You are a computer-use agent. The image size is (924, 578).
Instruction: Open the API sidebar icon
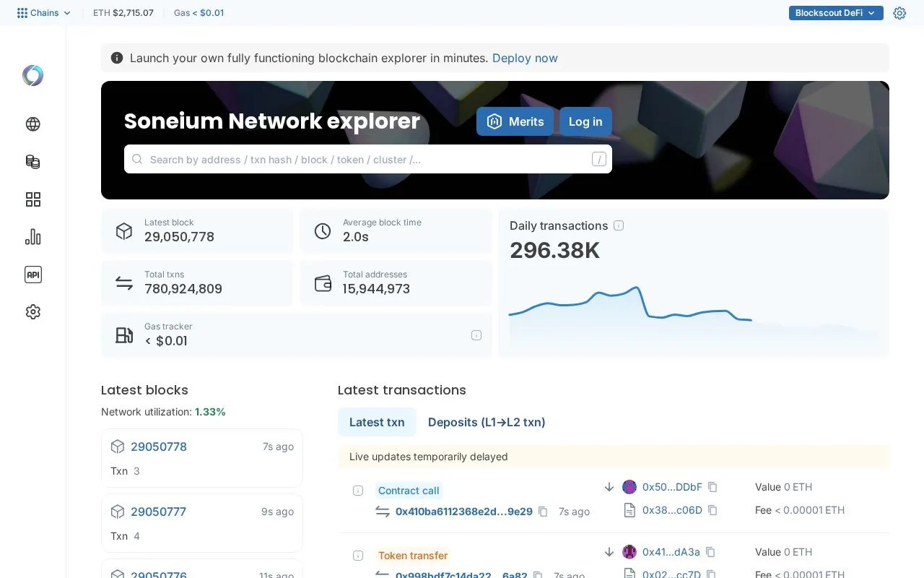click(33, 275)
